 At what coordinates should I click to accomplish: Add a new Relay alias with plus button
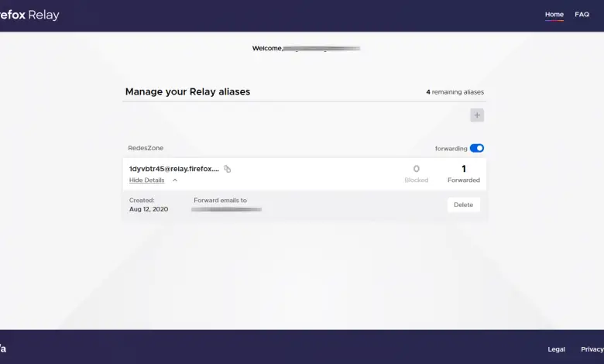477,115
